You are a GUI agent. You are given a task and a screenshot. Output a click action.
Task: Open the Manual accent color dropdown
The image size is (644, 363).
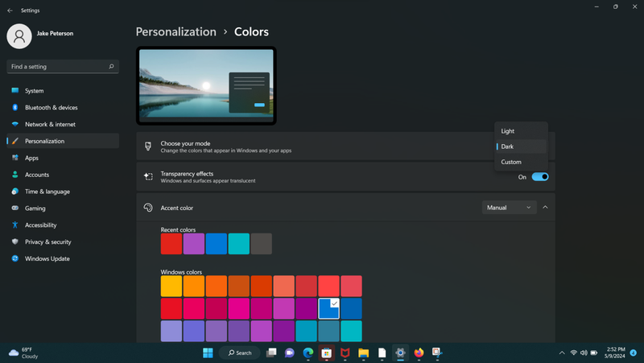[x=509, y=208]
